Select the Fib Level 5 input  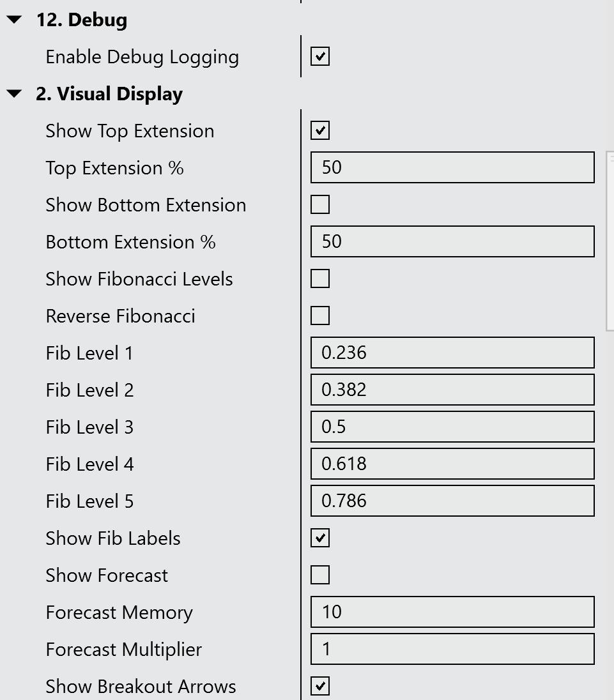tap(452, 501)
